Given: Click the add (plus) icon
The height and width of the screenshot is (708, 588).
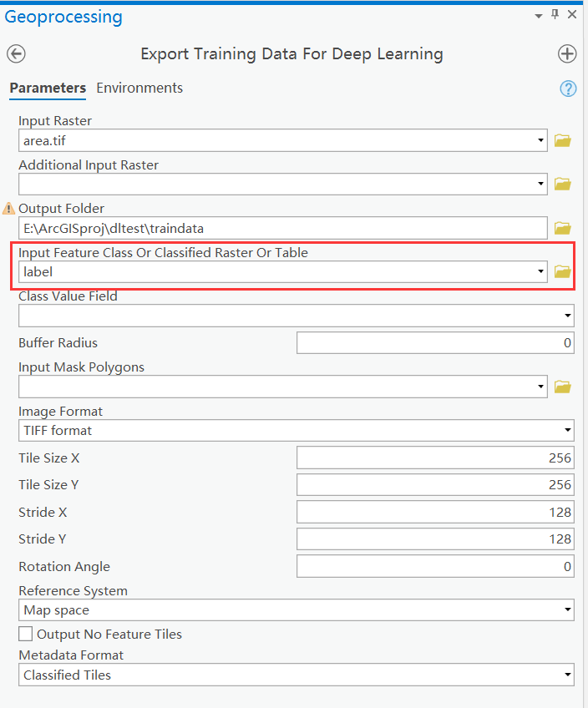Looking at the screenshot, I should [x=567, y=54].
